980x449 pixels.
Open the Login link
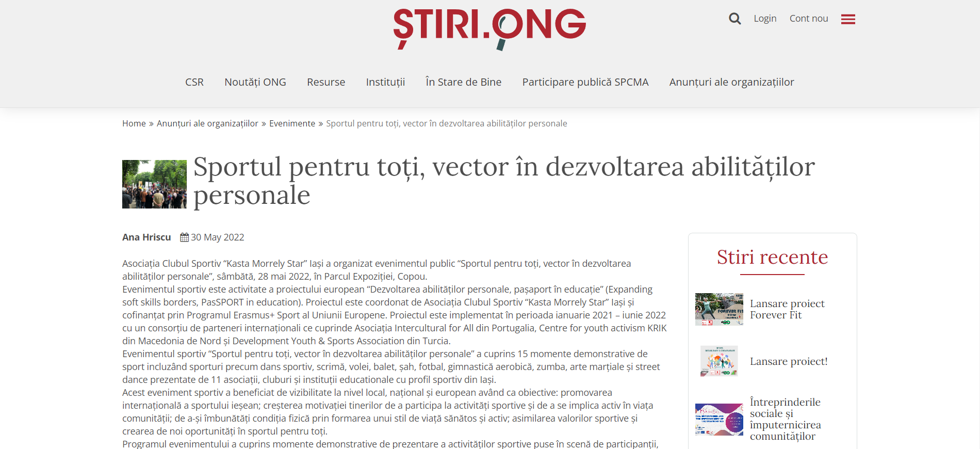coord(765,19)
